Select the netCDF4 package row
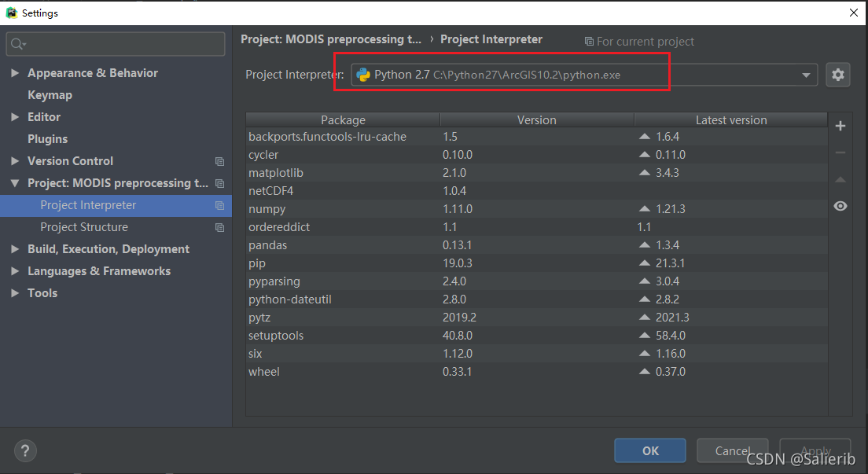This screenshot has height=474, width=868. tap(537, 191)
